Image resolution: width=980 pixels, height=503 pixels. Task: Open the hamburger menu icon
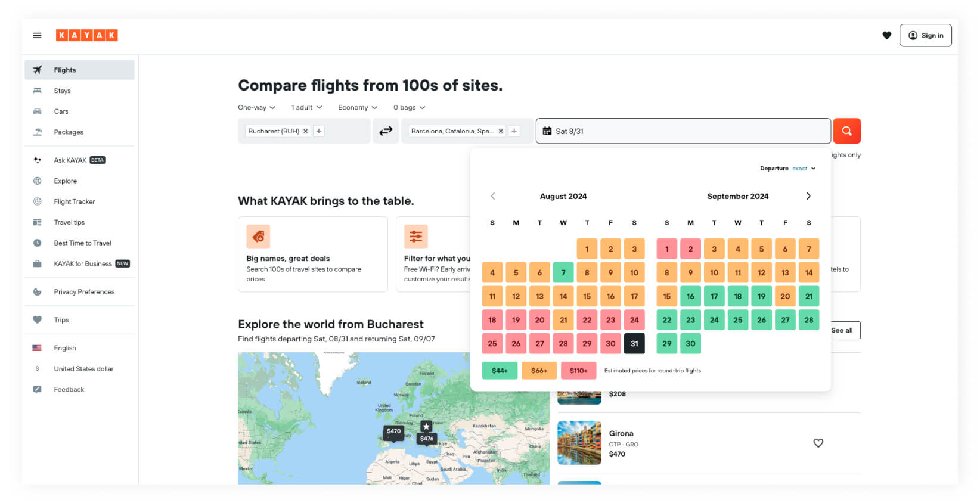37,35
